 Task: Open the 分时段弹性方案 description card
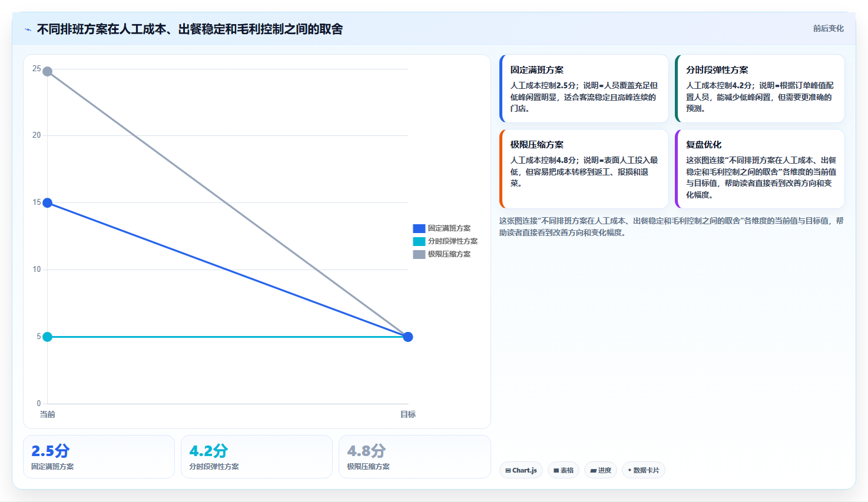tap(760, 89)
